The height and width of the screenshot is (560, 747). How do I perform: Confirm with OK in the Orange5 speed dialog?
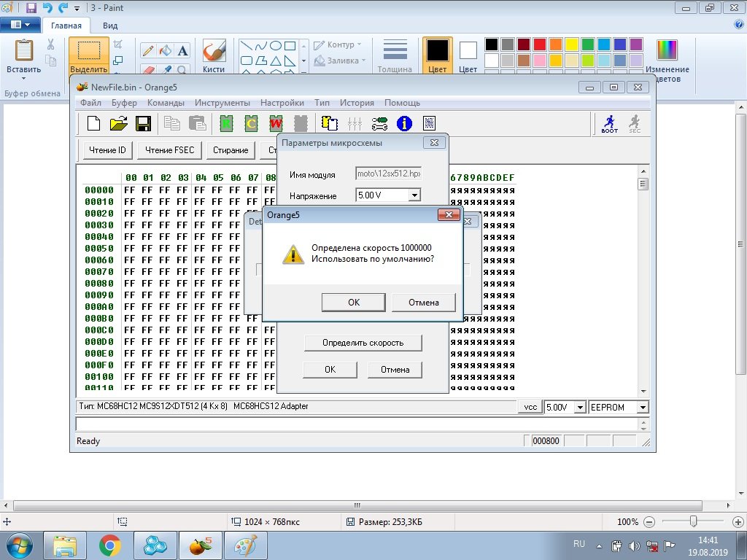click(x=354, y=303)
